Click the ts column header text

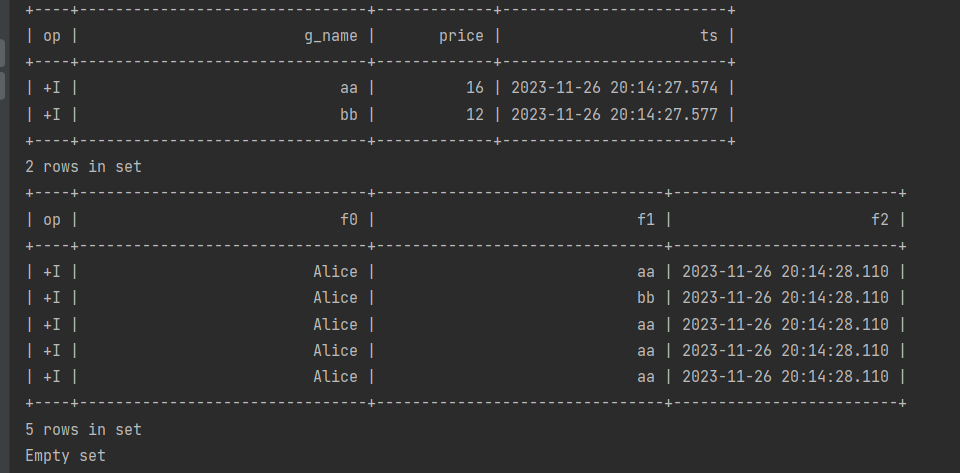(x=709, y=36)
